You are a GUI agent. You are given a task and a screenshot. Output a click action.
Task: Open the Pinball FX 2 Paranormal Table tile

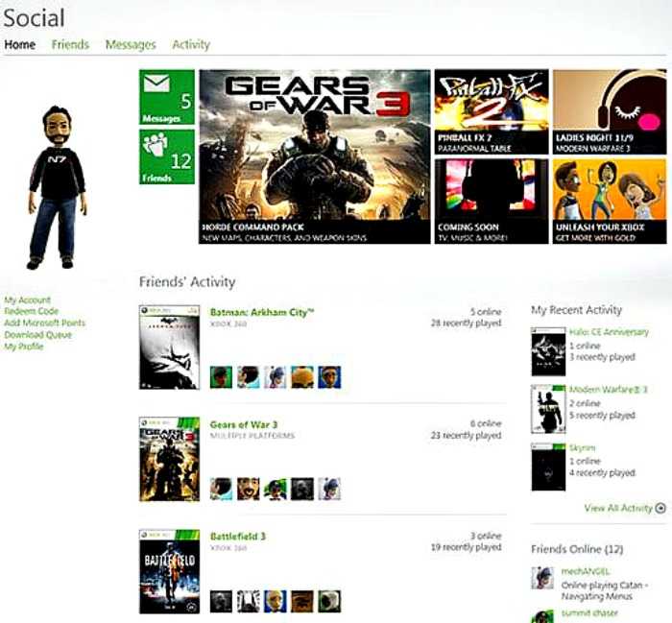pos(492,111)
